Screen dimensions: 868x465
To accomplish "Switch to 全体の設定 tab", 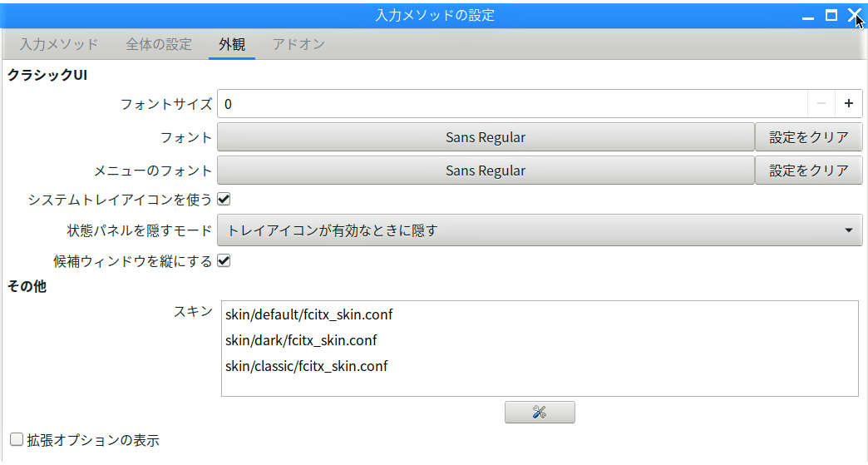I will 159,44.
